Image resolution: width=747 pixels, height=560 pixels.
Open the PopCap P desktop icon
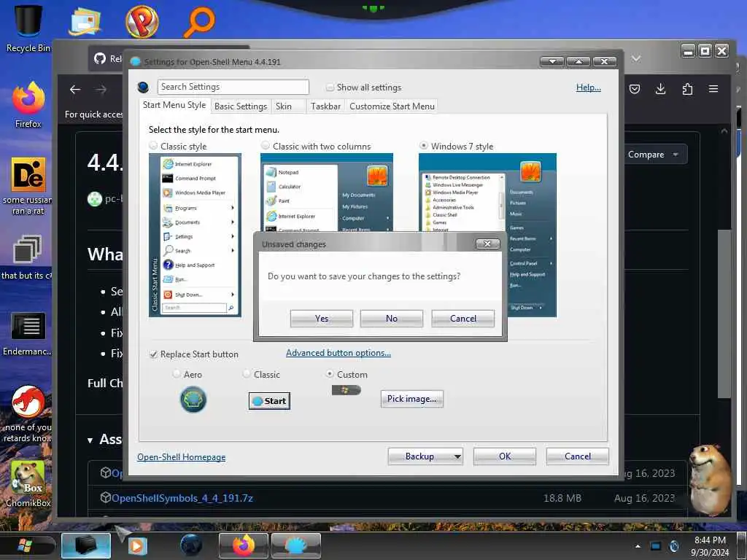click(x=142, y=22)
